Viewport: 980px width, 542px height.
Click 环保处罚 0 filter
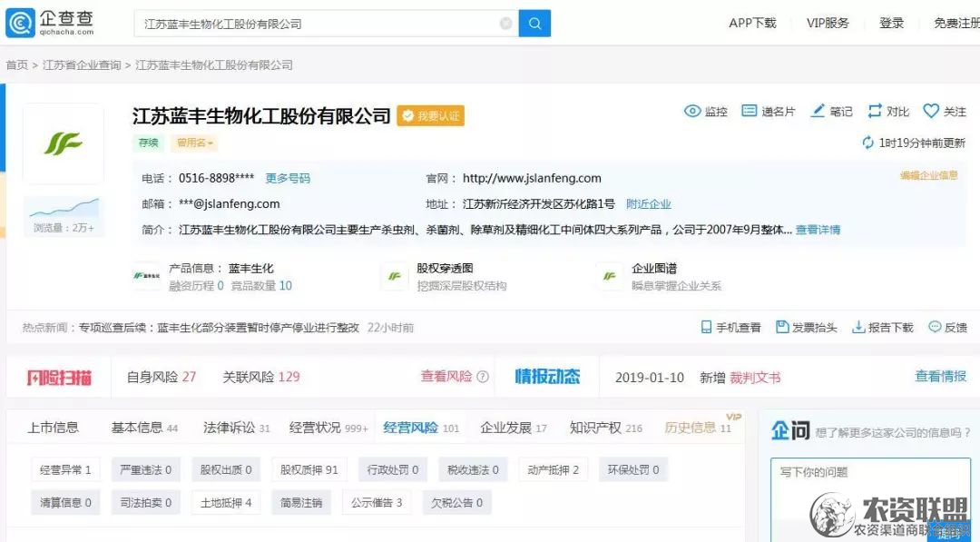point(633,469)
